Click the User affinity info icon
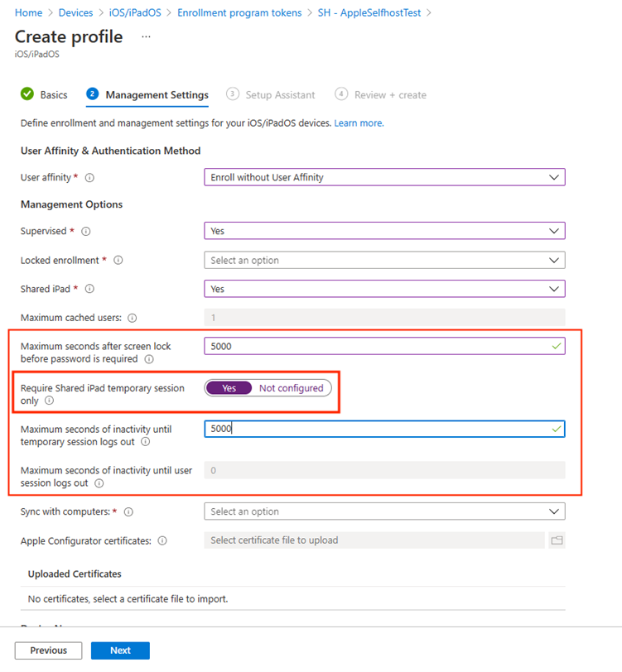 pos(89,177)
